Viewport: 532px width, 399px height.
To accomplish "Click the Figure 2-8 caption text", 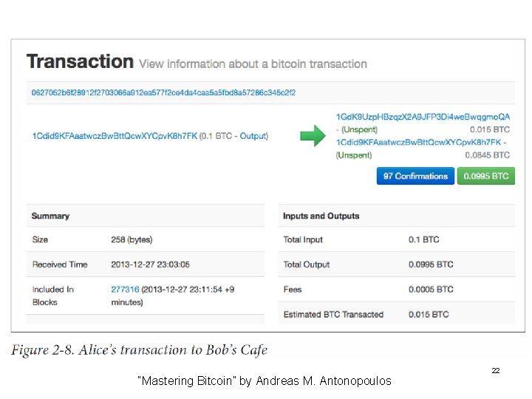I will (140, 350).
